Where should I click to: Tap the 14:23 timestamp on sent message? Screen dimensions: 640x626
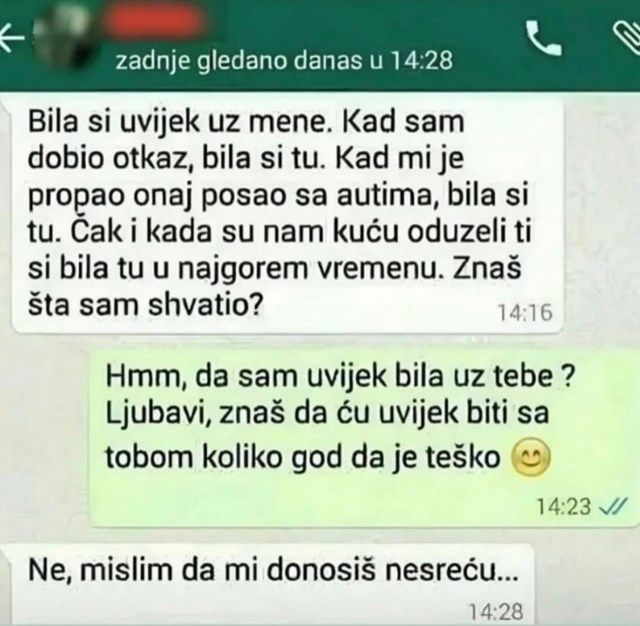click(x=563, y=507)
